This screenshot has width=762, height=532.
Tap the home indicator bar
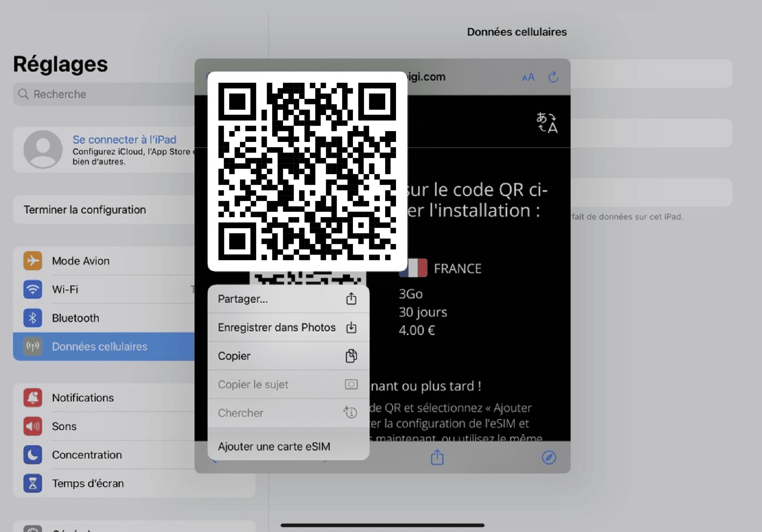(x=382, y=525)
